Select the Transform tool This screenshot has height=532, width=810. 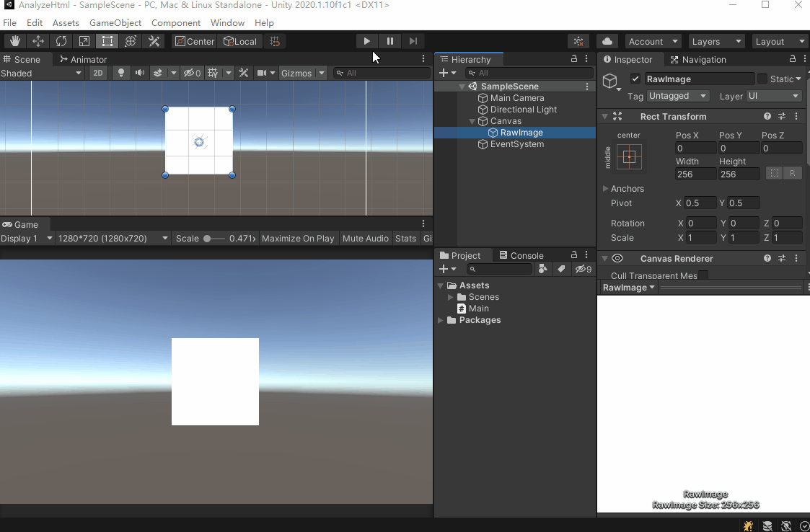[130, 41]
